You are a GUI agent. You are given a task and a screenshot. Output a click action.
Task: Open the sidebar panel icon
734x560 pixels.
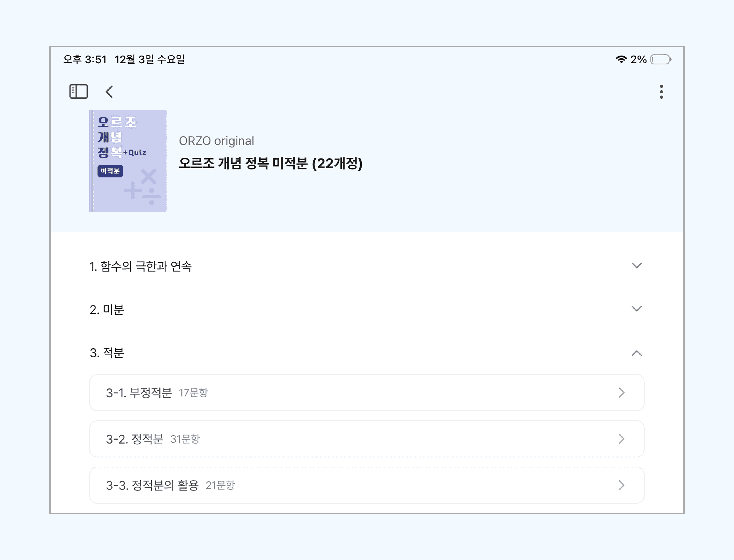click(79, 92)
